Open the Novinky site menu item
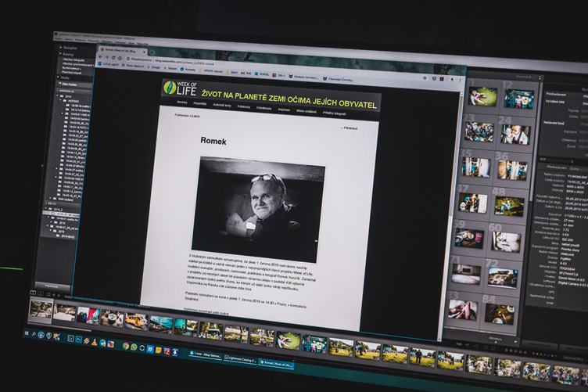Screen dimensions: 588x392 pyautogui.click(x=182, y=102)
